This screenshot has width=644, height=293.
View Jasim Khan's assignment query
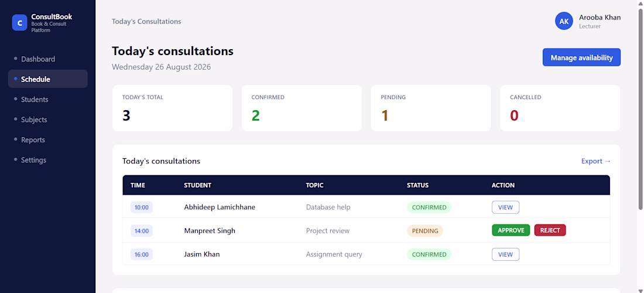click(x=505, y=254)
